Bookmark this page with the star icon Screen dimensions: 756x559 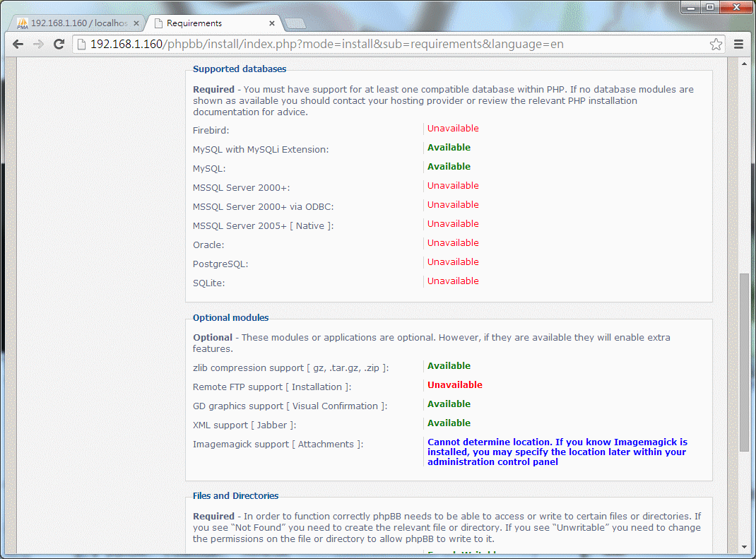click(716, 45)
